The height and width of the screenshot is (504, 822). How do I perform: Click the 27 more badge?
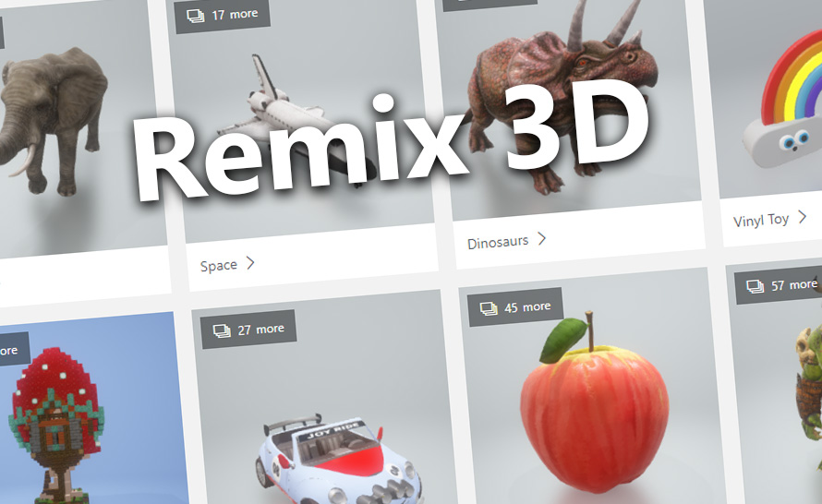[249, 330]
